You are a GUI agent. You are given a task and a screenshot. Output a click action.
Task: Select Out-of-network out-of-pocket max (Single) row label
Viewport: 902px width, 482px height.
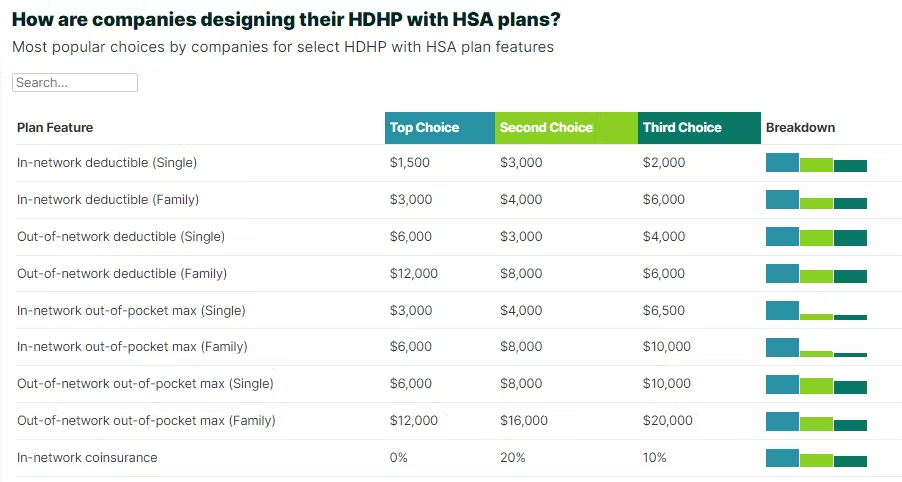(x=145, y=384)
